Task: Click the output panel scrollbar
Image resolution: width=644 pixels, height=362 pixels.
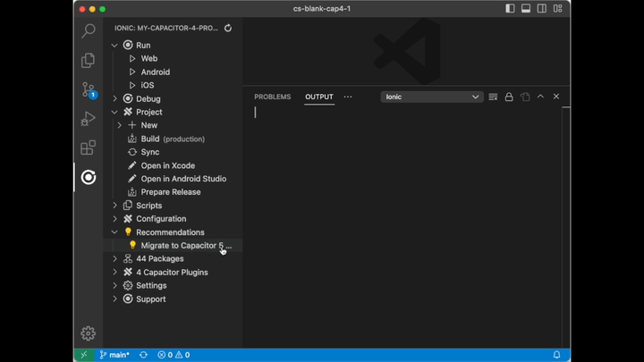Action: [566, 226]
